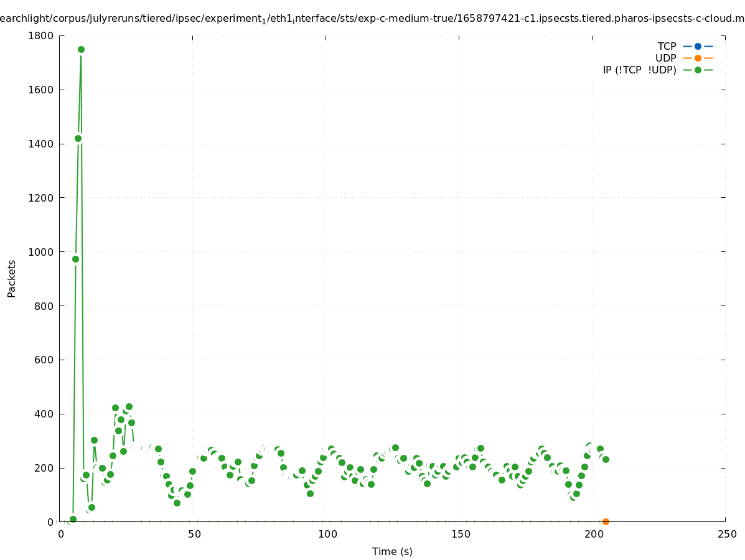Click the green IP legend marker
The width and height of the screenshot is (745, 560).
[698, 70]
